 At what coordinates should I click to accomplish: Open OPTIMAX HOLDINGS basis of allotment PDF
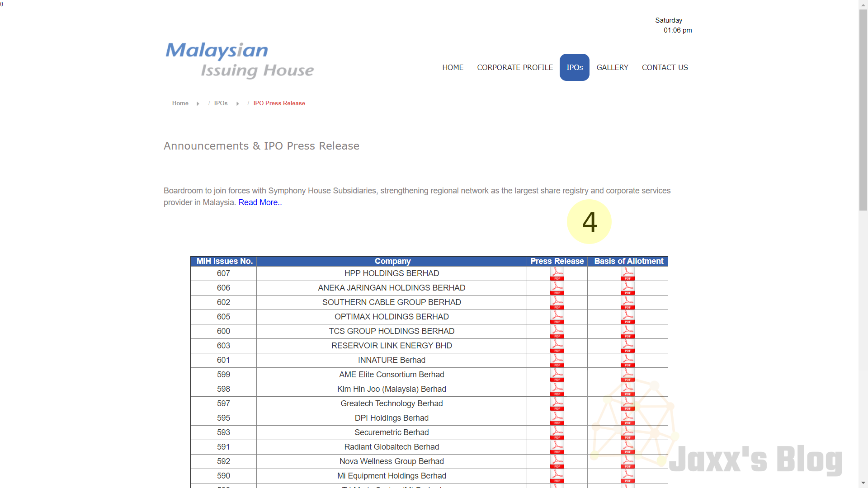click(x=628, y=317)
